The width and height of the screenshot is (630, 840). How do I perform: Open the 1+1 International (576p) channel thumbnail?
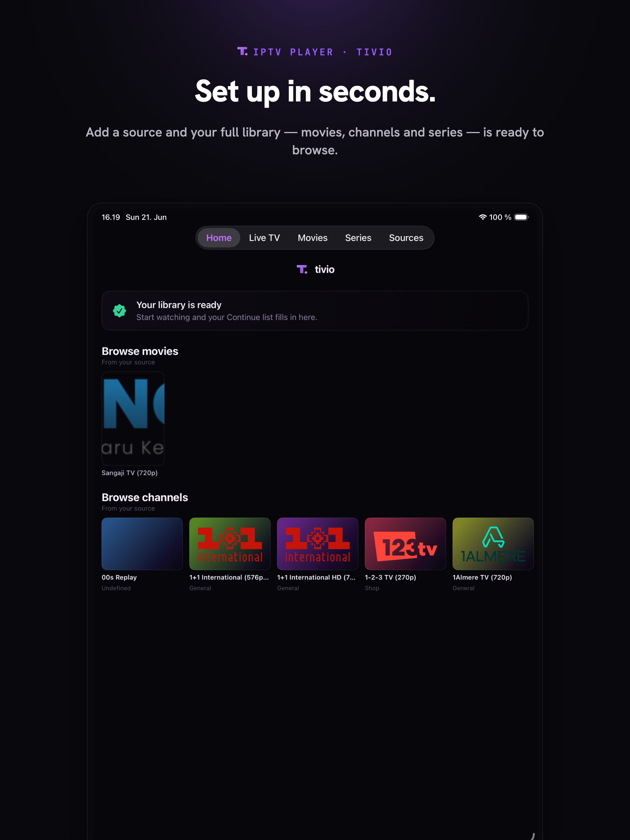[x=230, y=543]
